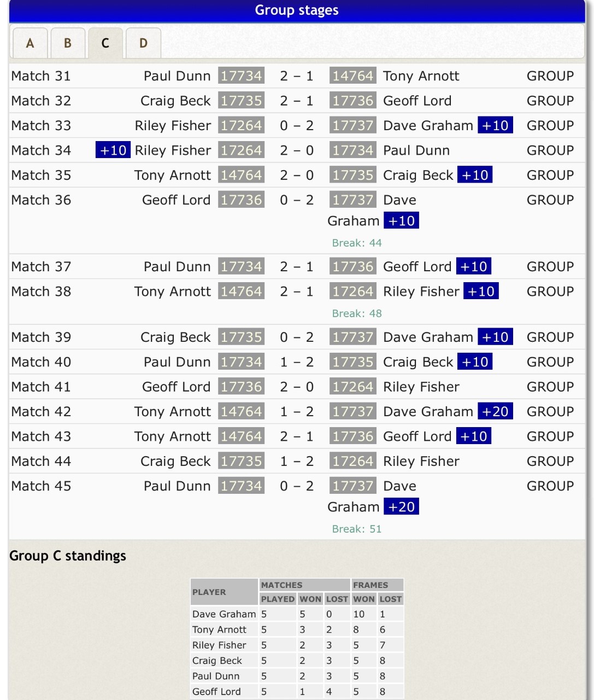Open the group B tab
594x700 pixels.
68,43
